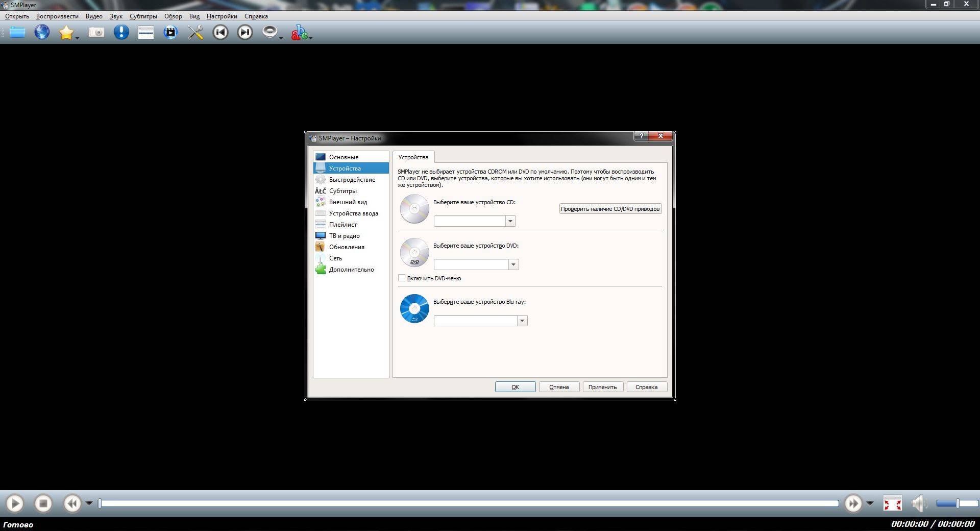
Task: Select Устройства ввода in settings sidebar
Action: pos(351,213)
